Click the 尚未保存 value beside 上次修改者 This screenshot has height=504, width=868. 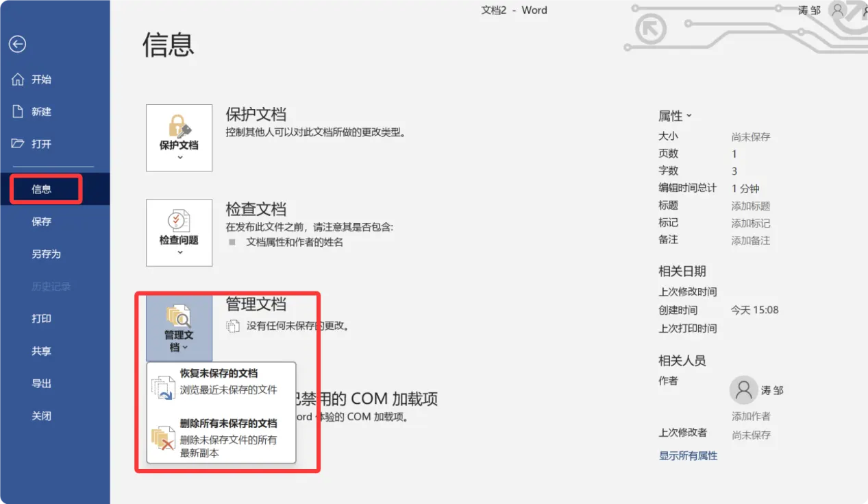751,435
